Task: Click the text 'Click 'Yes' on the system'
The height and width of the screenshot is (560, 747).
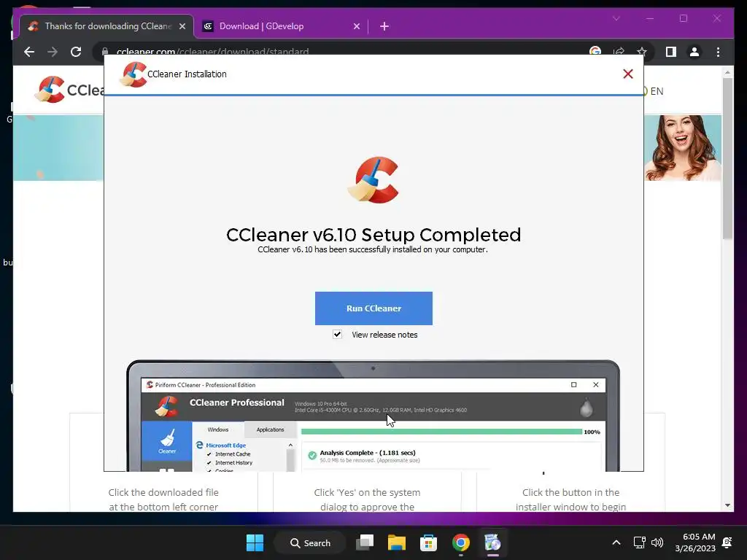Action: coord(368,492)
